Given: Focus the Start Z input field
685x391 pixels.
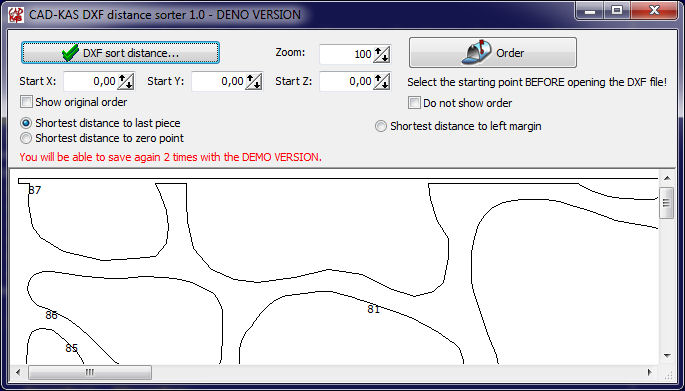Looking at the screenshot, I should tap(346, 81).
